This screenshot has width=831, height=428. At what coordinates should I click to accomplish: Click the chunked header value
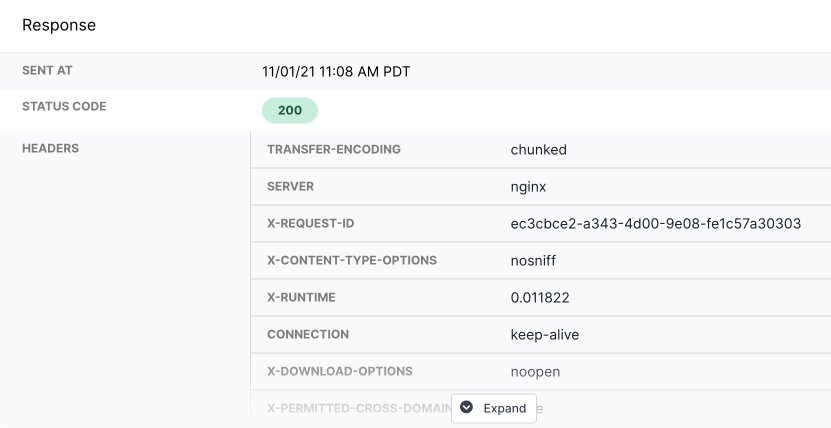539,150
